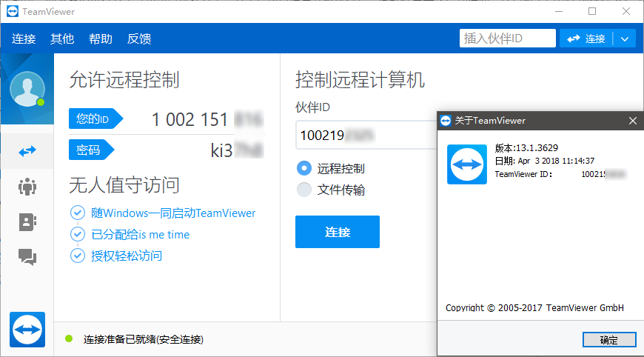The image size is (644, 357).
Task: Click the green connection status indicator dot
Action: pyautogui.click(x=69, y=338)
